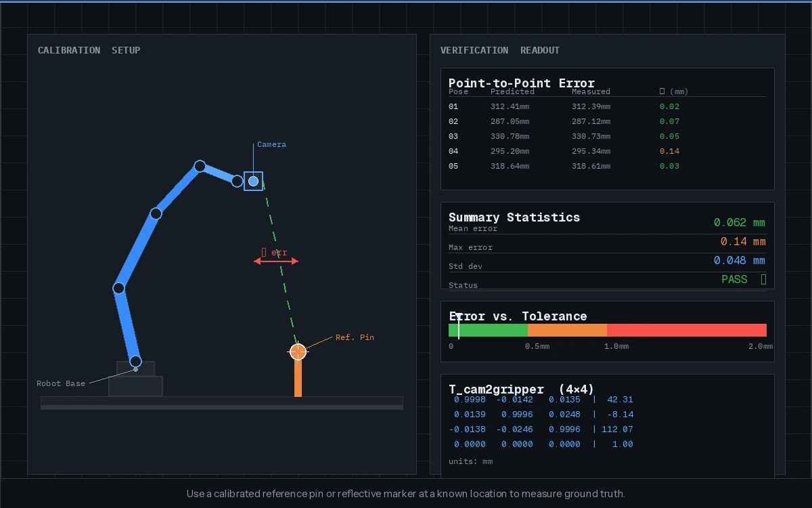This screenshot has width=812, height=508.
Task: Click the robot arm elbow joint circle
Action: click(156, 213)
